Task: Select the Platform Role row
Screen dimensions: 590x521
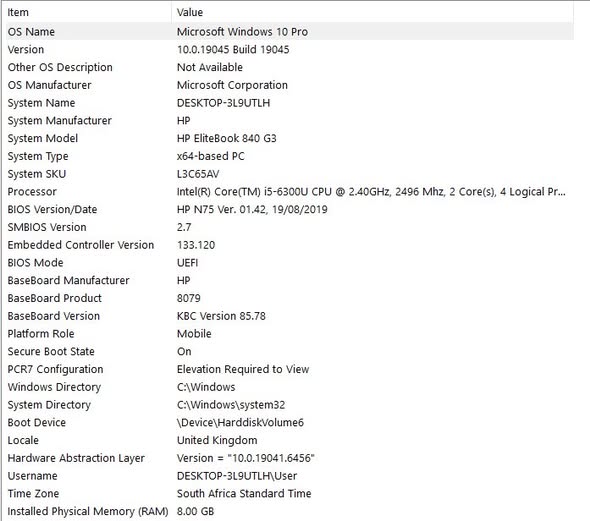Action: coord(290,334)
